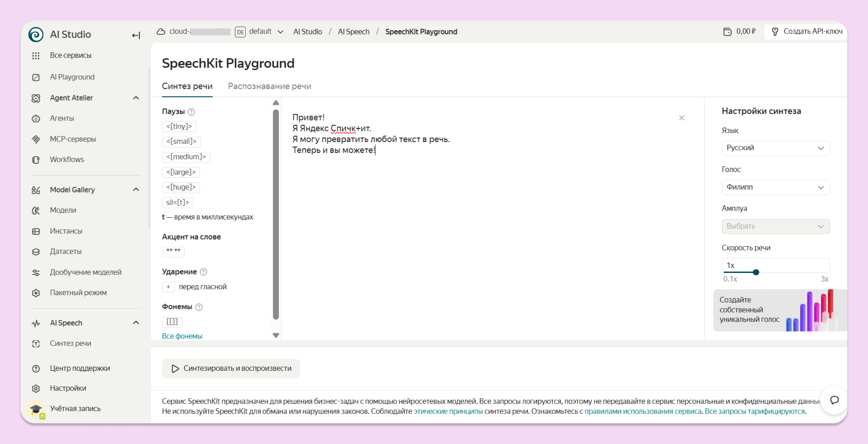Go to AI Speech in breadcrumb
Screen dimensions: 868x444
coord(353,32)
